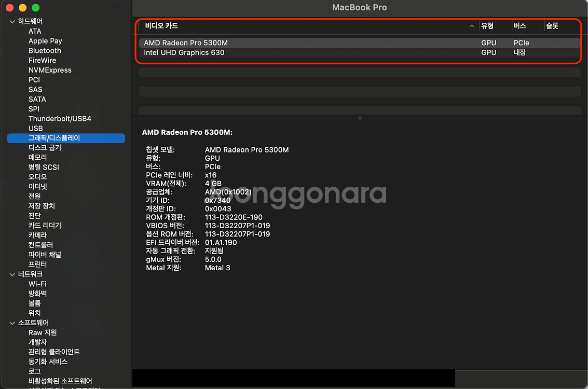Select 병렬 SCSI in the sidebar
This screenshot has height=389, width=588.
click(x=44, y=167)
